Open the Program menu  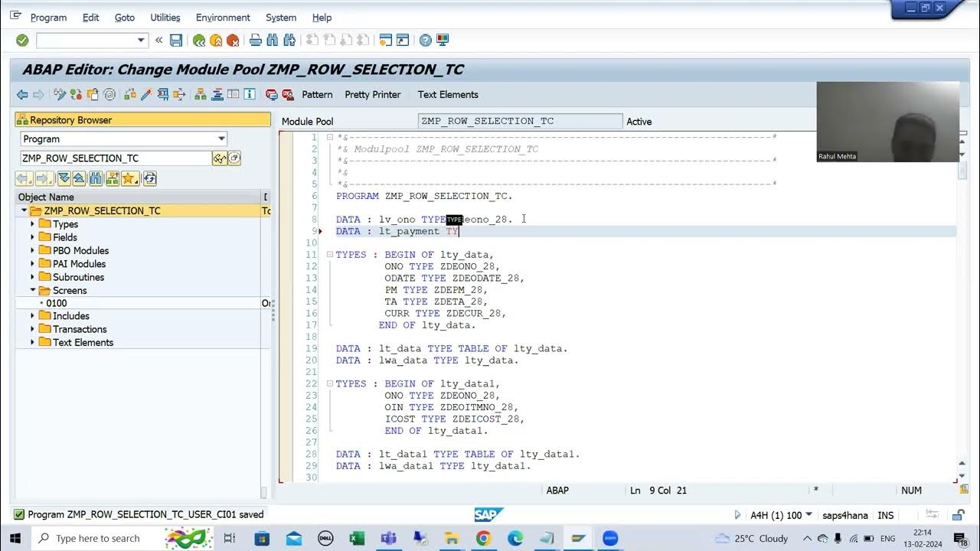[x=48, y=17]
